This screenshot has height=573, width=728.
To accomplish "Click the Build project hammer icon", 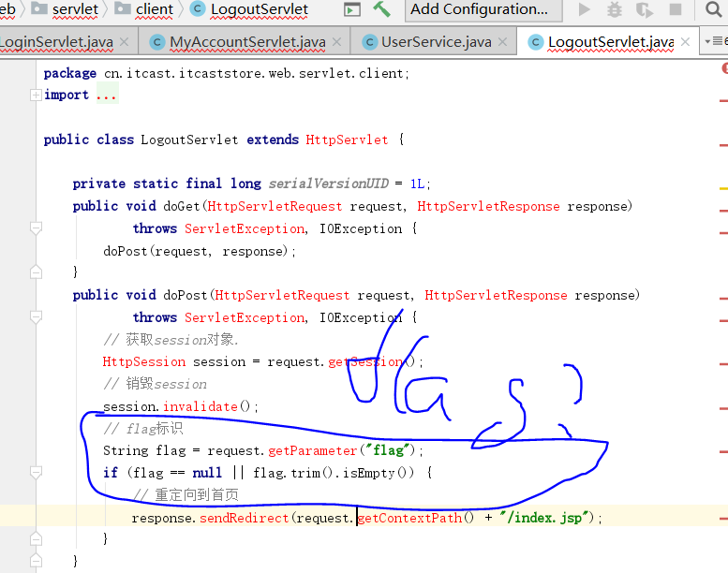I will coord(381,8).
